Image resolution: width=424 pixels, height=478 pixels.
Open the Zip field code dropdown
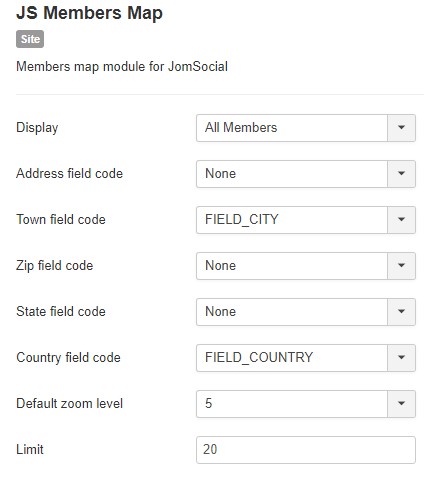(x=306, y=266)
